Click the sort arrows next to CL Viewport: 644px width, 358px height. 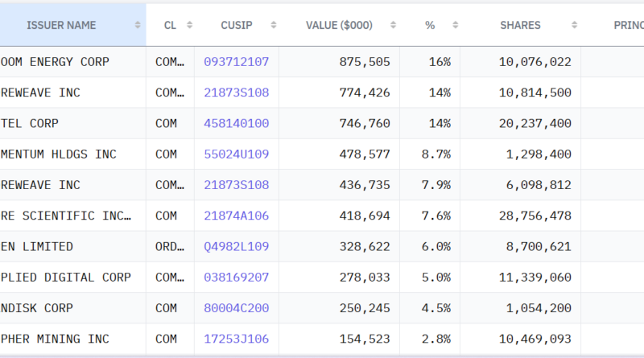(x=189, y=26)
